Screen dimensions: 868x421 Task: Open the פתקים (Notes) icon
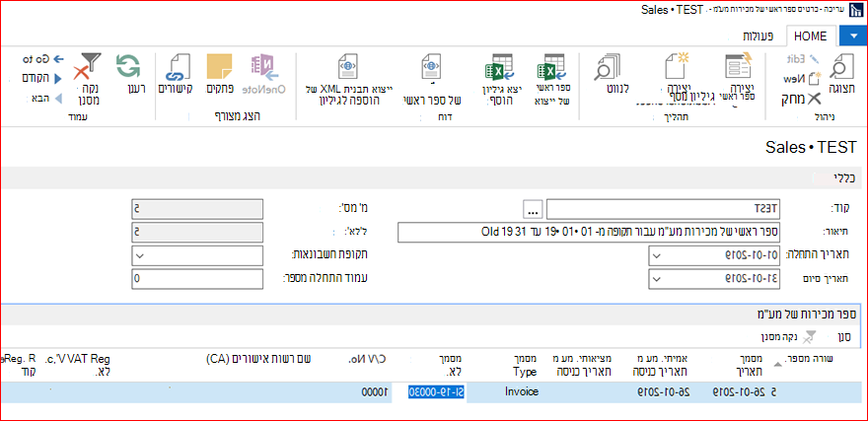219,66
